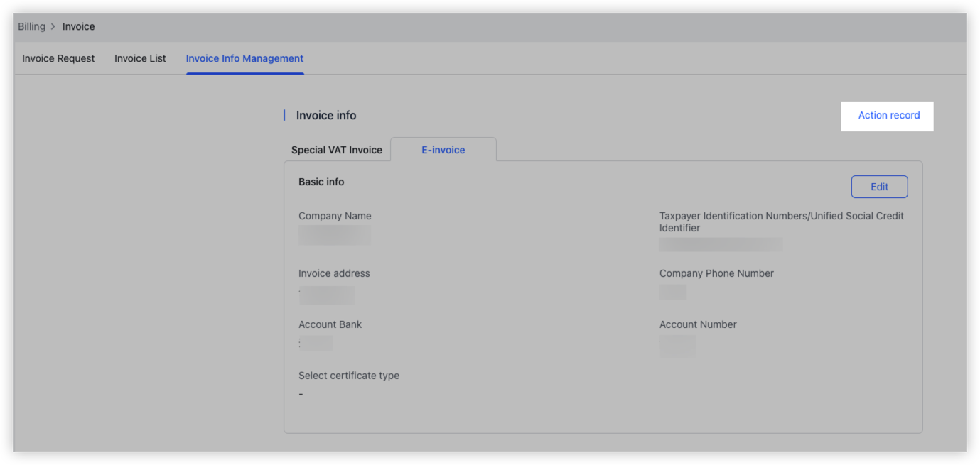Switch to the Invoice Request tab
The height and width of the screenshot is (465, 980).
click(x=58, y=58)
